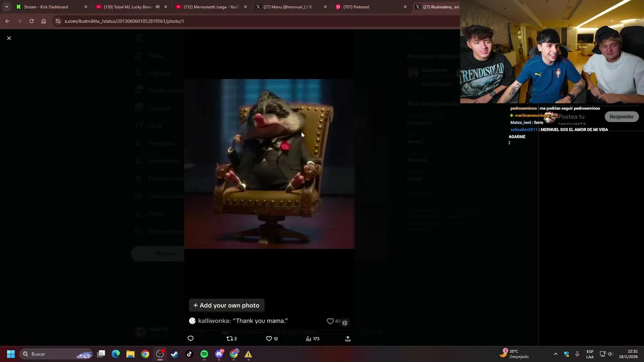644x362 pixels.
Task: Open the kalliwonka username link
Action: pos(214,321)
